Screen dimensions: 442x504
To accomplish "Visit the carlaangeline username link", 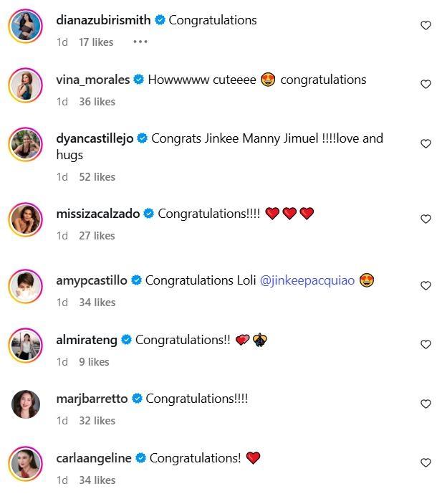I will 93,458.
